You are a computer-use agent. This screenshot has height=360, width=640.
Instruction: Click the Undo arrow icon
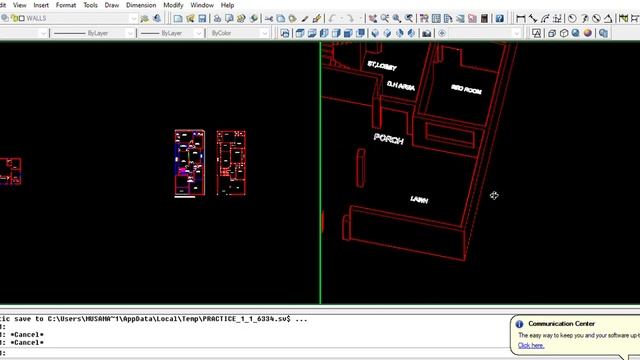[331, 18]
